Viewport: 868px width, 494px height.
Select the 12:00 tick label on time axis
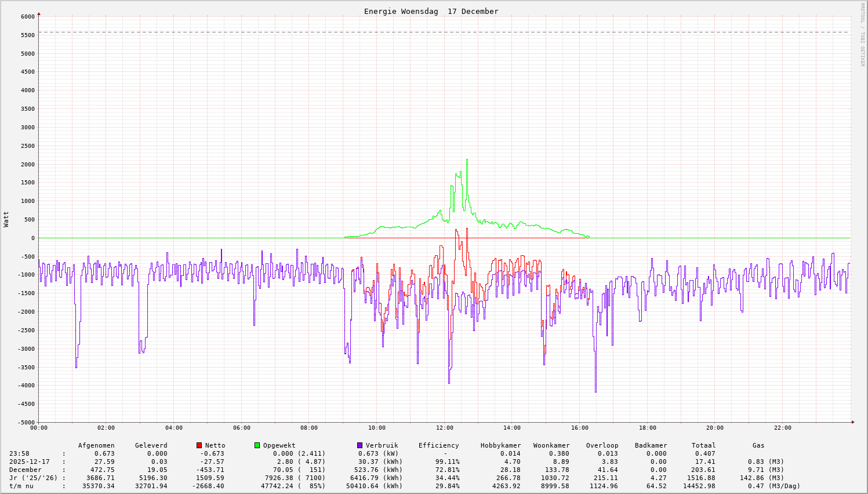tap(444, 428)
